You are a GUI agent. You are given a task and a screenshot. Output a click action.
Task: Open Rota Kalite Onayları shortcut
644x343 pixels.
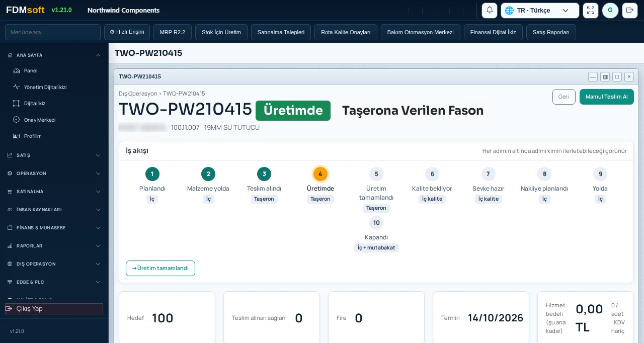[x=346, y=32]
